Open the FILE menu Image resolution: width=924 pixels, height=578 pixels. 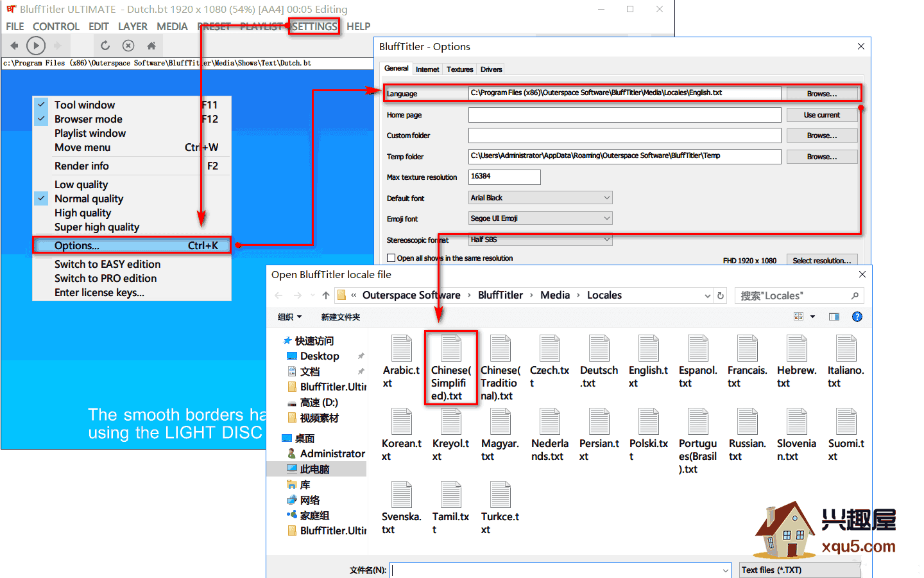tap(15, 26)
